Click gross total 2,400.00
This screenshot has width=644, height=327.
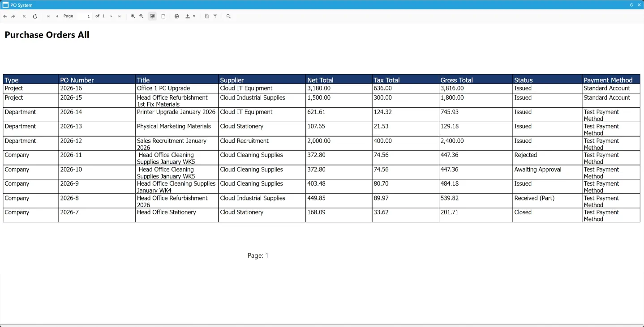pyautogui.click(x=452, y=141)
